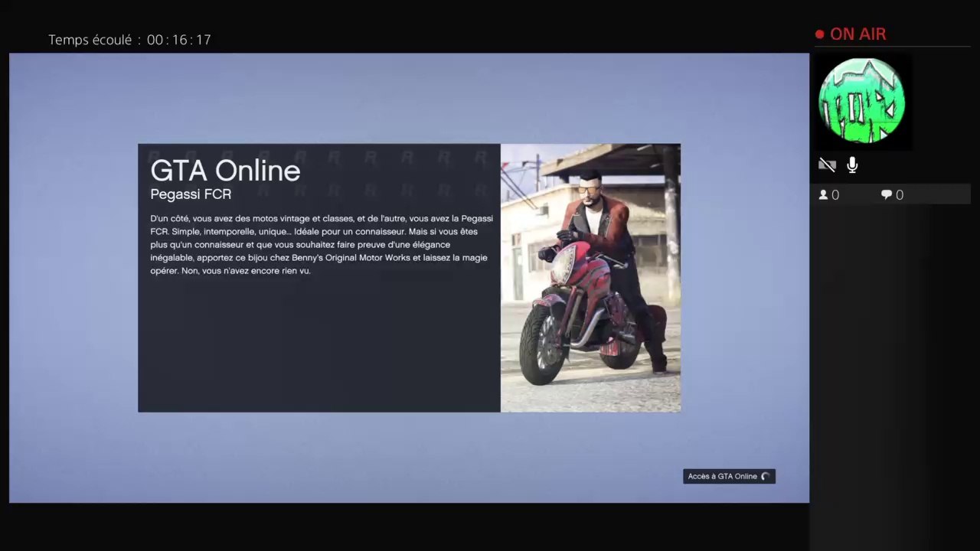Click the green broadcaster avatar
Image resolution: width=980 pixels, height=551 pixels.
[861, 100]
